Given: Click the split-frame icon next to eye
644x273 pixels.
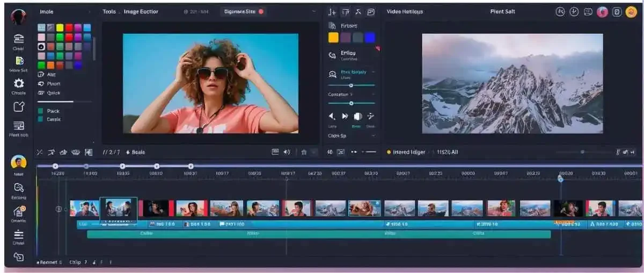Looking at the screenshot, I should pos(89,153).
